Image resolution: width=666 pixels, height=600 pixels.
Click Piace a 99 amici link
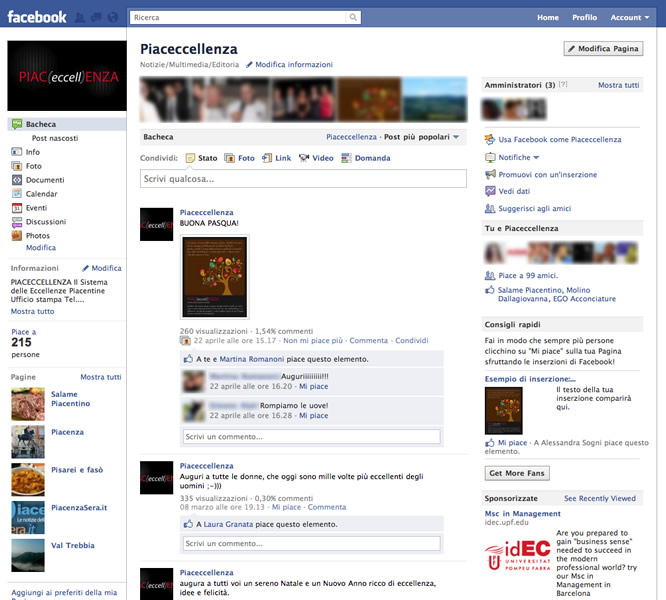528,276
